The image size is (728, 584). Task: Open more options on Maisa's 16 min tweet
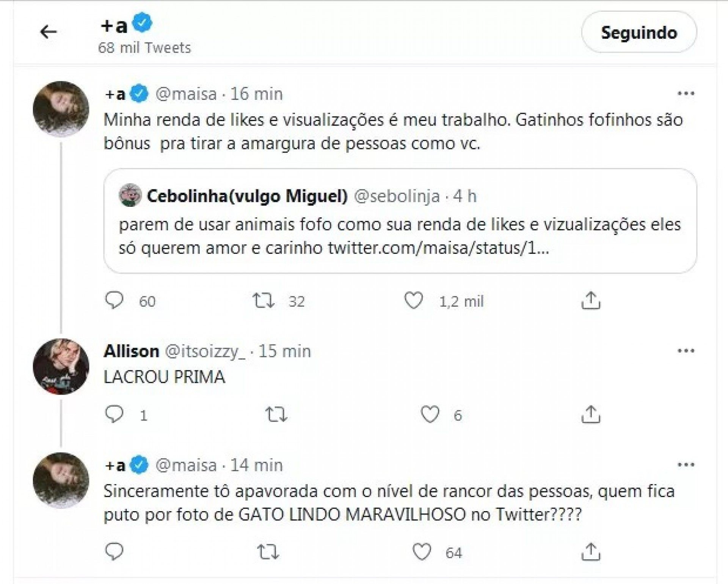[686, 94]
